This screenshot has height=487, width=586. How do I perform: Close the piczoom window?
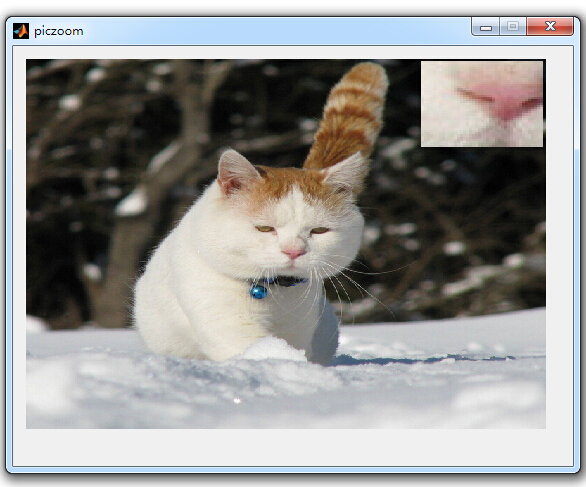(550, 27)
